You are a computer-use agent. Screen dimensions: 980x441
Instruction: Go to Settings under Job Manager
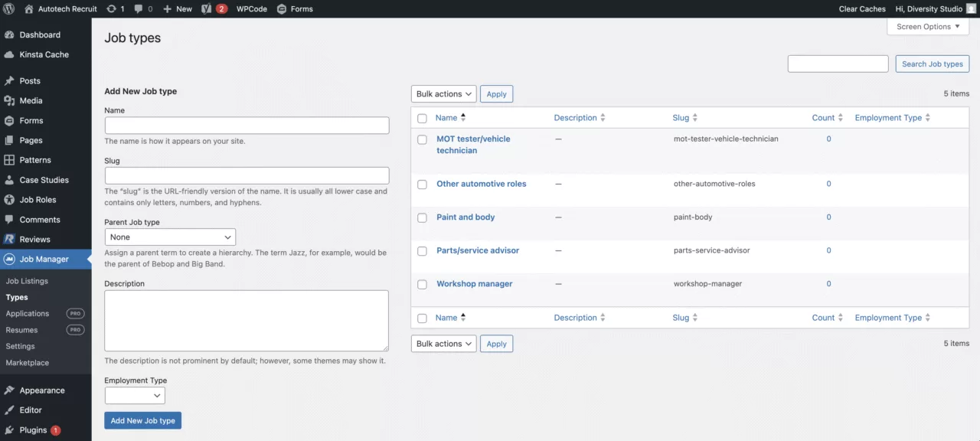[x=20, y=346]
